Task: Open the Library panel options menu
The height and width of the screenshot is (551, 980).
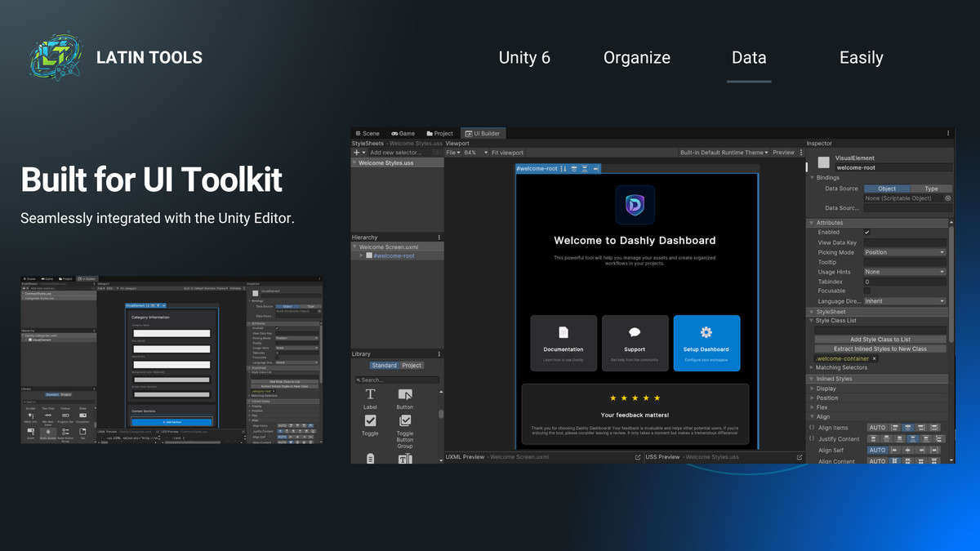Action: point(439,353)
